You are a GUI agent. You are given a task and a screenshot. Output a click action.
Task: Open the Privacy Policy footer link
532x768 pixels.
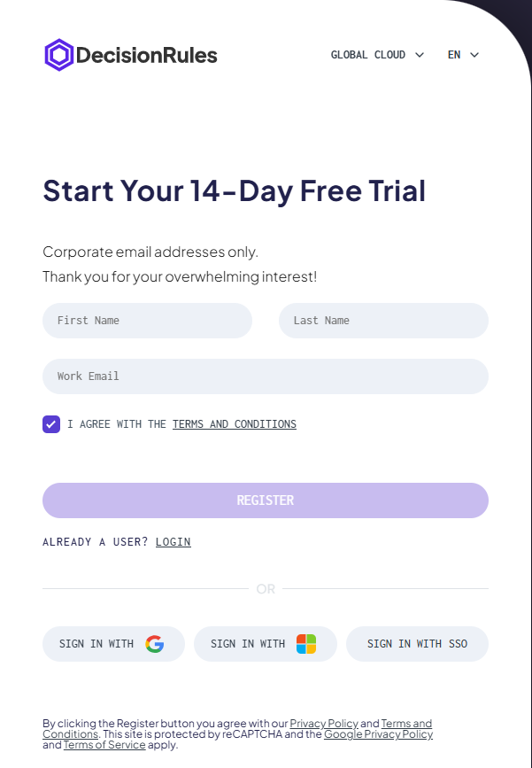324,724
